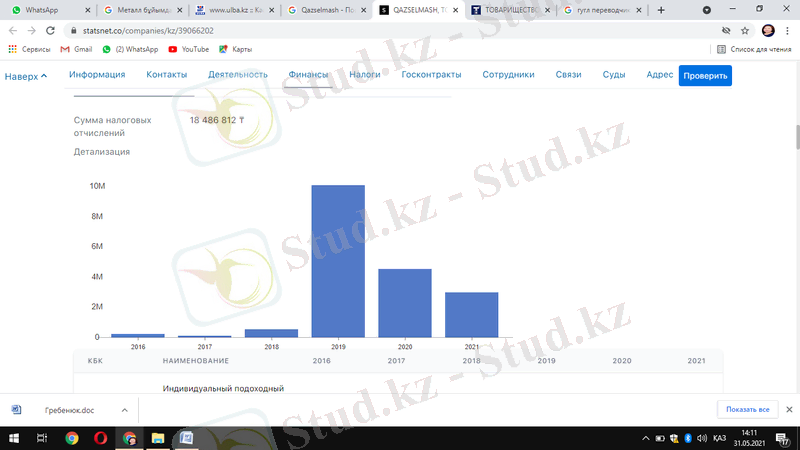Go to the Сотрудники section
This screenshot has width=800, height=450.
coord(508,74)
